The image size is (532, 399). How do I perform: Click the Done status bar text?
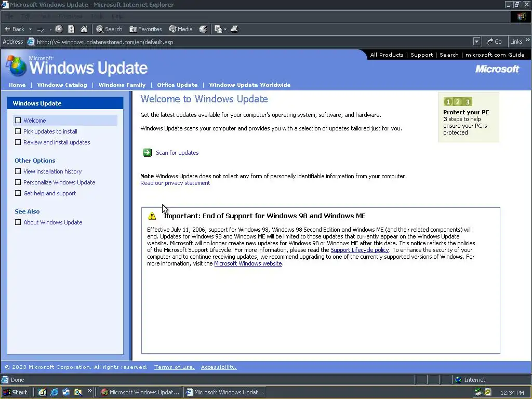tap(17, 380)
